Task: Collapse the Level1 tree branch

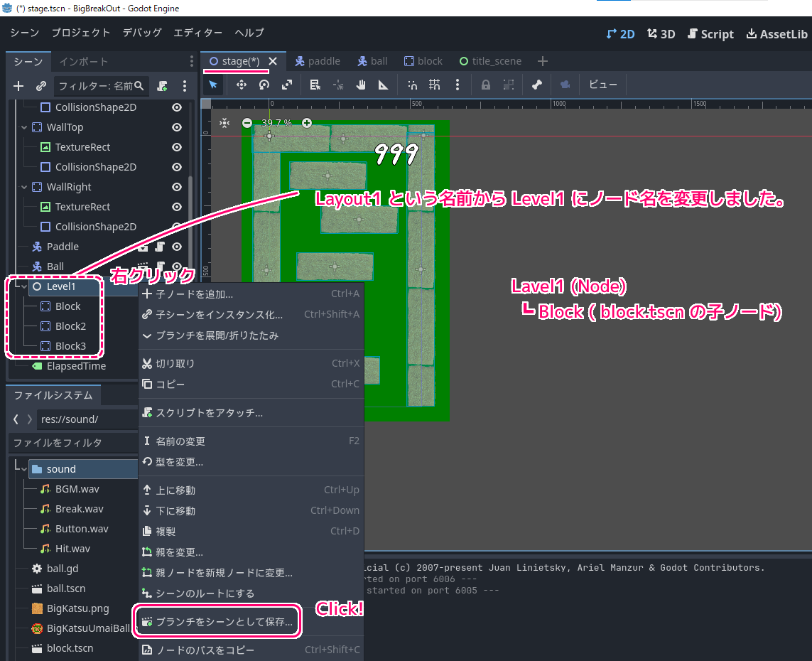Action: point(24,286)
